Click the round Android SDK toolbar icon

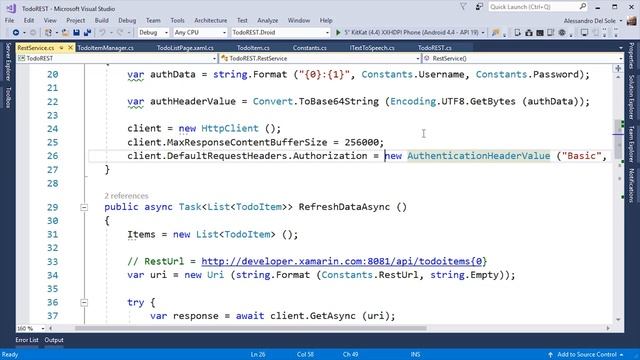562,32
